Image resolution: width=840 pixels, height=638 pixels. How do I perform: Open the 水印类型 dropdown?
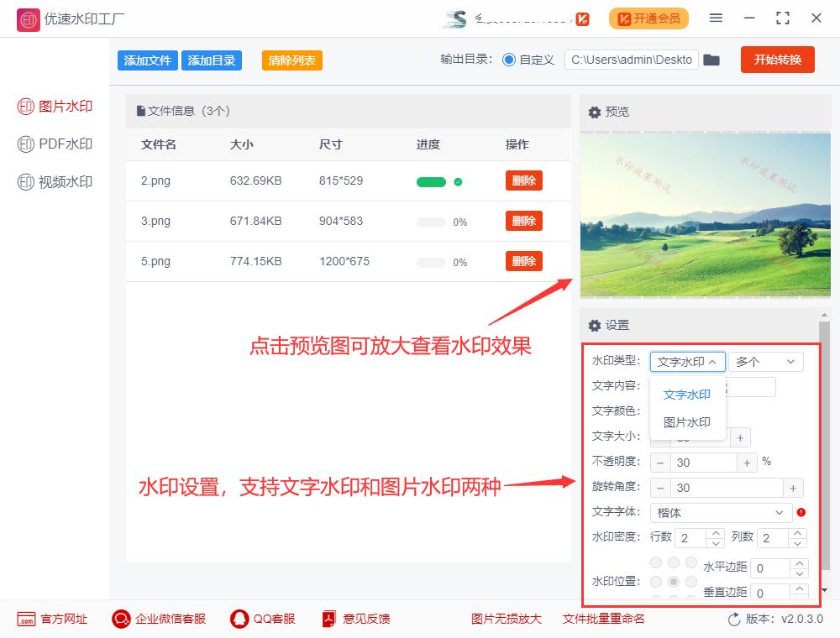[688, 361]
